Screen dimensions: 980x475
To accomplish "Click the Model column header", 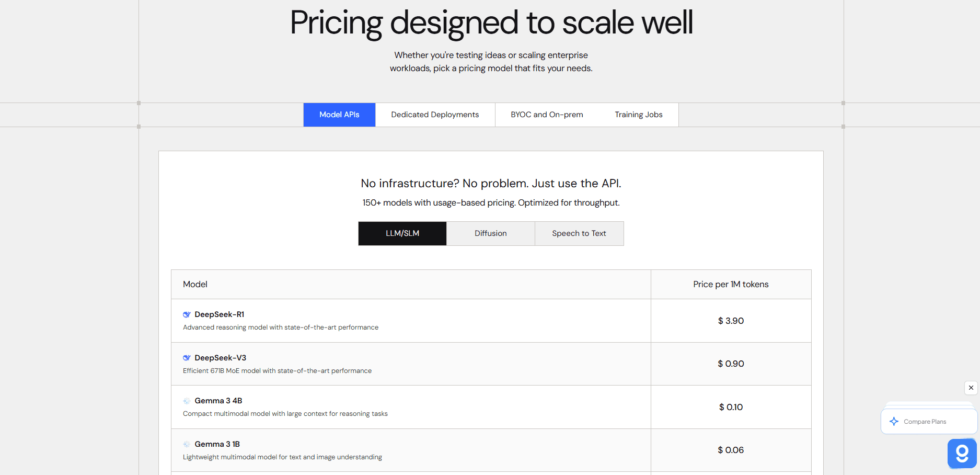I will [195, 284].
